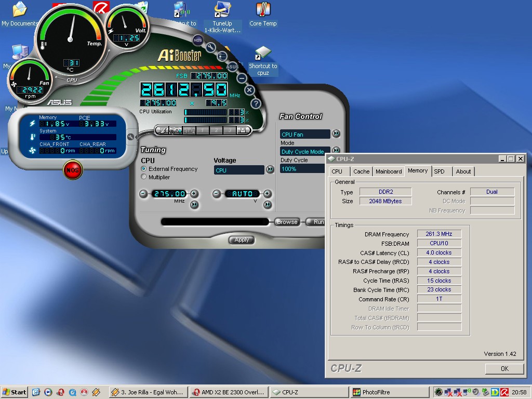Click fast-forward arrows under the voltage plus button
532x399 pixels.
tap(268, 204)
